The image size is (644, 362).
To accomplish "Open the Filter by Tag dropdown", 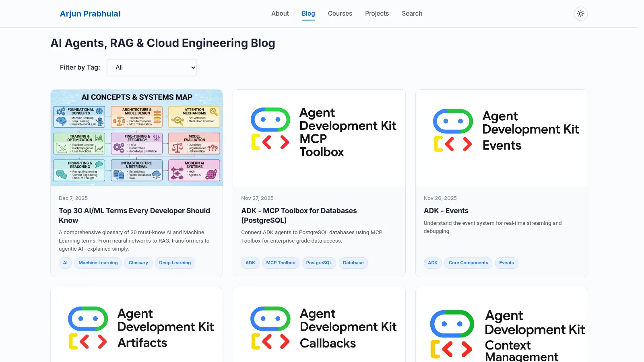I will 152,68.
